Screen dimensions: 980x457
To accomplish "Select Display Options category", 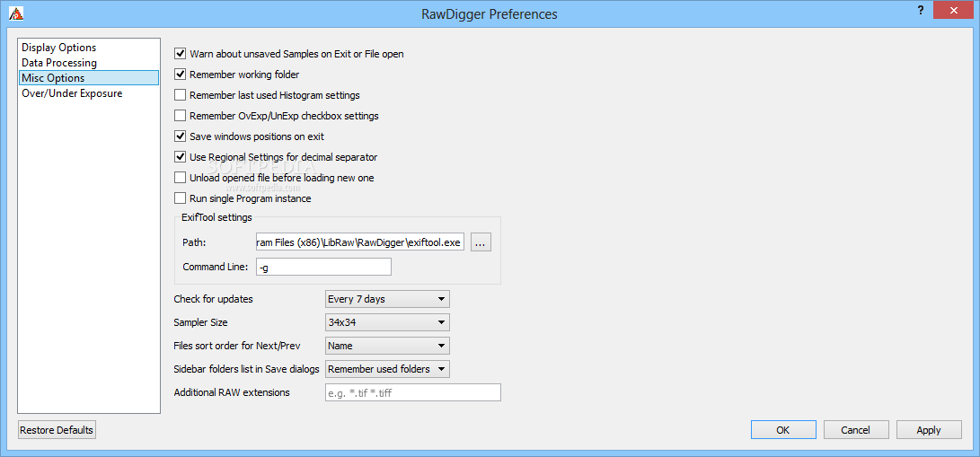I will [x=88, y=48].
